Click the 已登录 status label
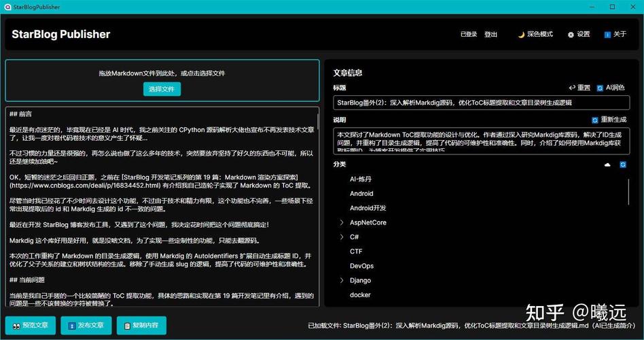Screen dimensions: 644x340 pos(469,35)
